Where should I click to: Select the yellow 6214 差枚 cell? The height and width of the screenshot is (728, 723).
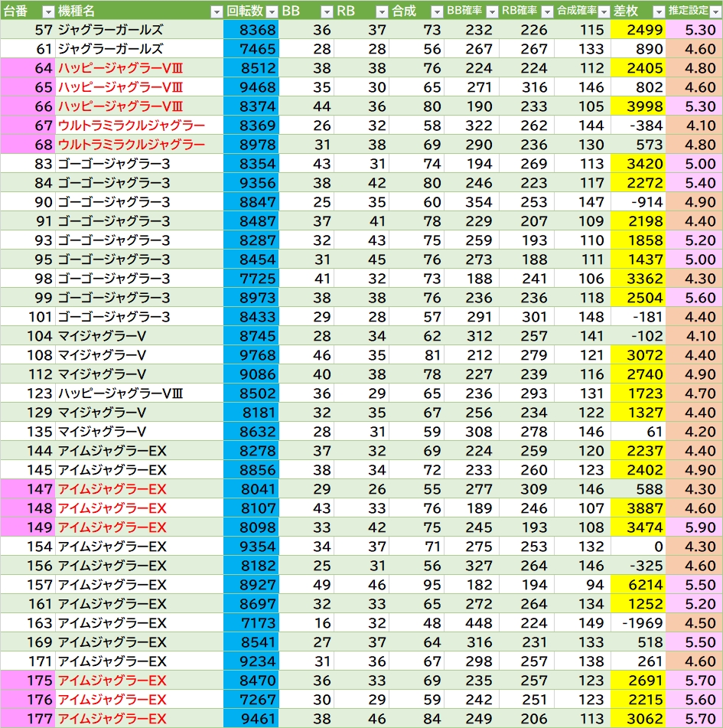[639, 585]
